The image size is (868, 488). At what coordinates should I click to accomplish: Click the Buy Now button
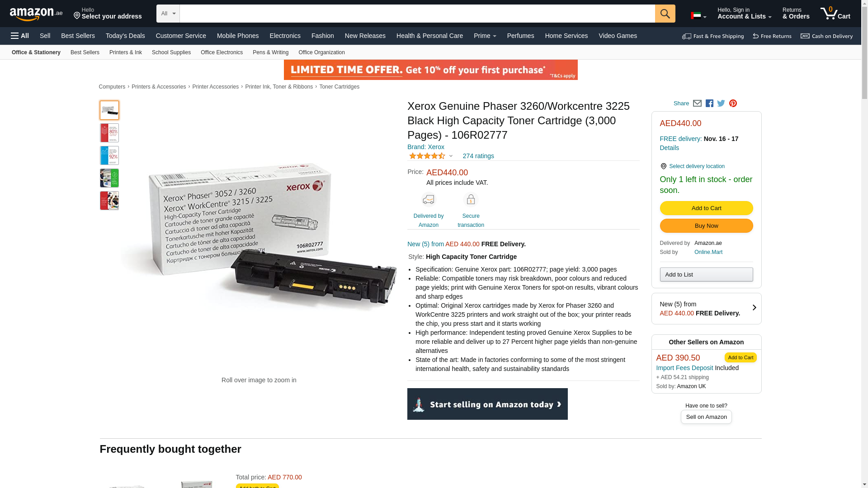point(706,226)
